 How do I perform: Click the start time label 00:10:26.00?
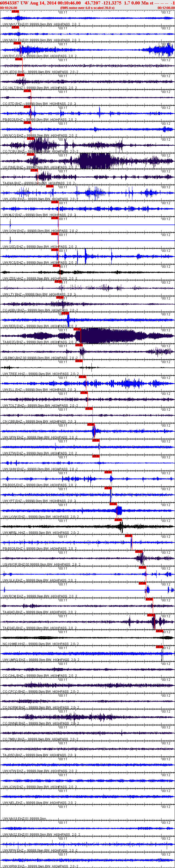tap(8, 8)
